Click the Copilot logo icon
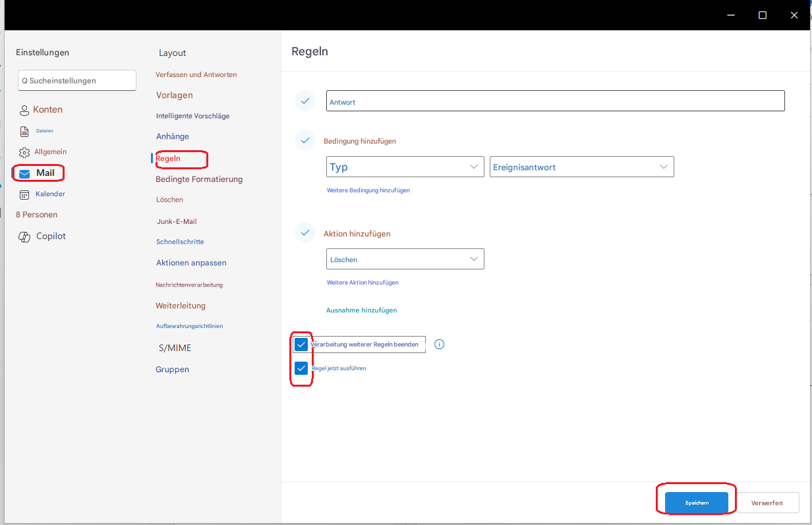812x525 pixels. tap(24, 236)
